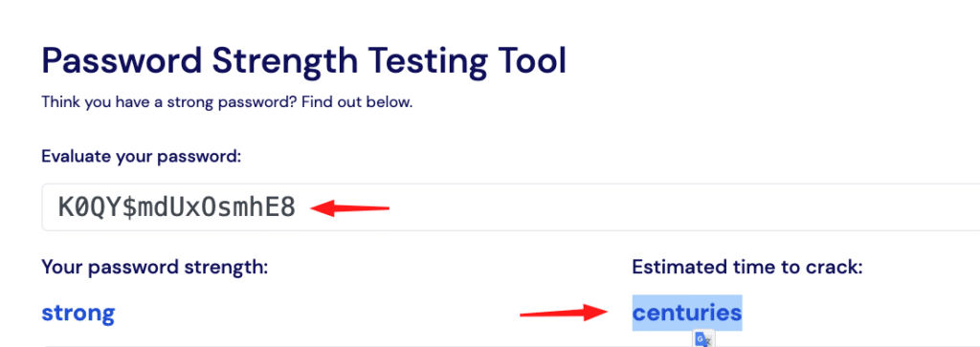The image size is (980, 347).
Task: Click the red arrow pointing at centuries
Action: point(563,313)
